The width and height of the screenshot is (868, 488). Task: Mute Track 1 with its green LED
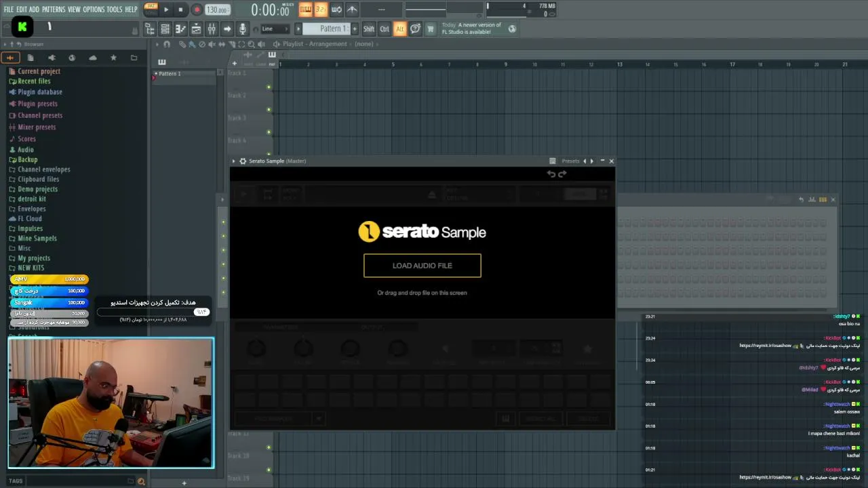pyautogui.click(x=269, y=87)
